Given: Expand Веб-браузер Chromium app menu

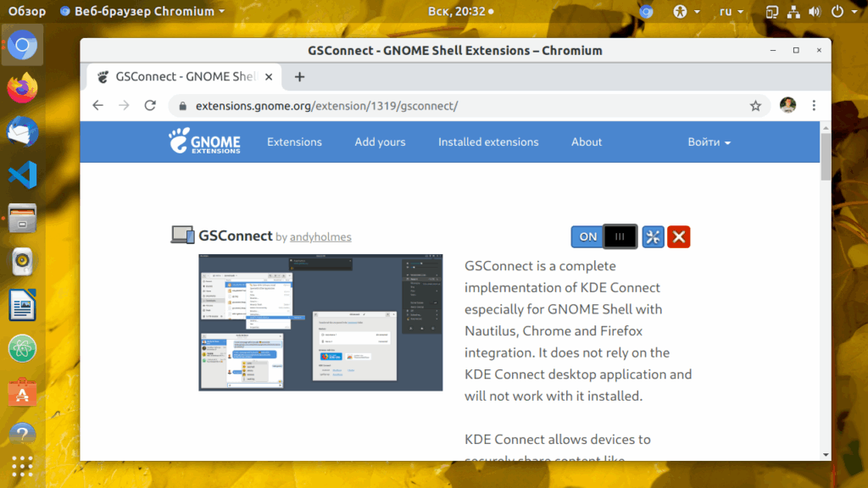Looking at the screenshot, I should (142, 12).
